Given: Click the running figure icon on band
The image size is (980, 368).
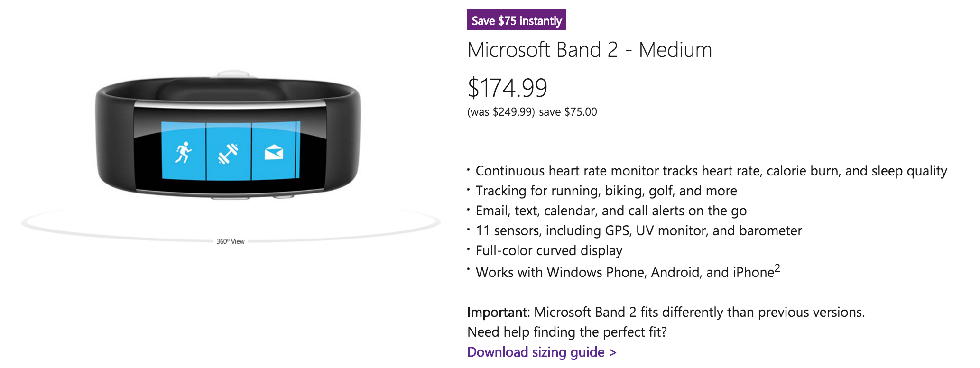Looking at the screenshot, I should point(183,152).
